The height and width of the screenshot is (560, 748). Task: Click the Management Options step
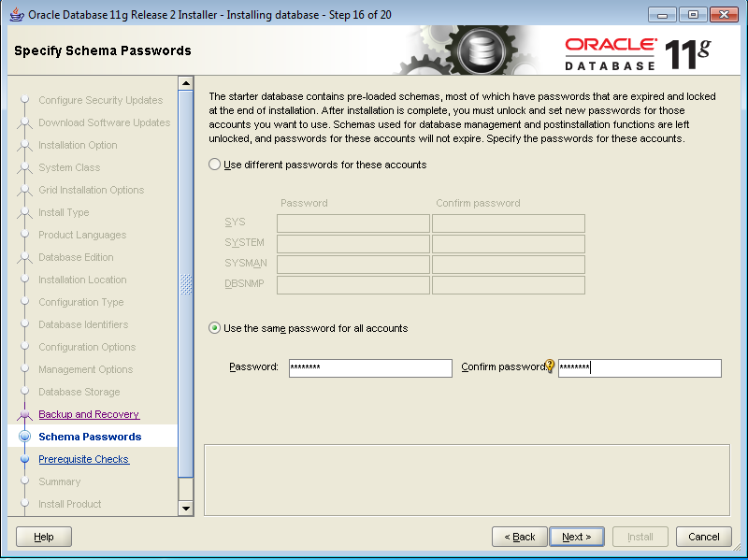(86, 369)
